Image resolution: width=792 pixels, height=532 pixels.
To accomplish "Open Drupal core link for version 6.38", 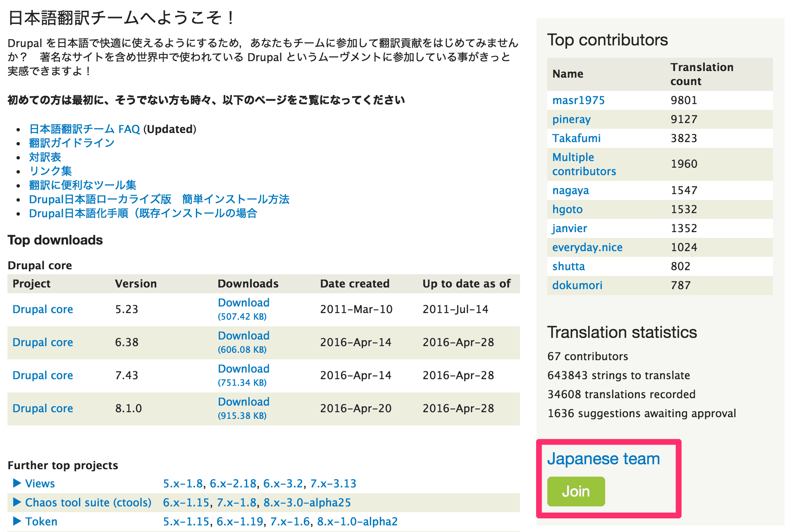I will tap(43, 342).
